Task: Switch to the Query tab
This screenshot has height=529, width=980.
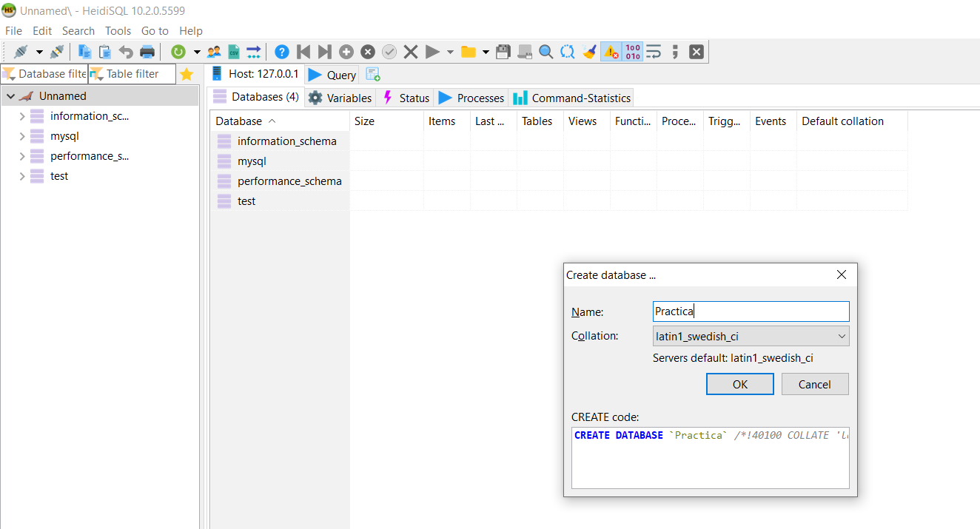Action: click(x=333, y=75)
